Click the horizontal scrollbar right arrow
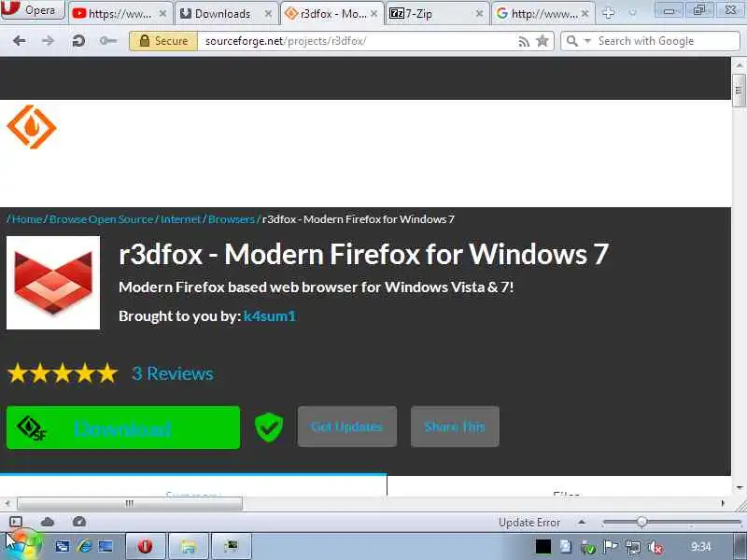The height and width of the screenshot is (560, 747). 723,503
